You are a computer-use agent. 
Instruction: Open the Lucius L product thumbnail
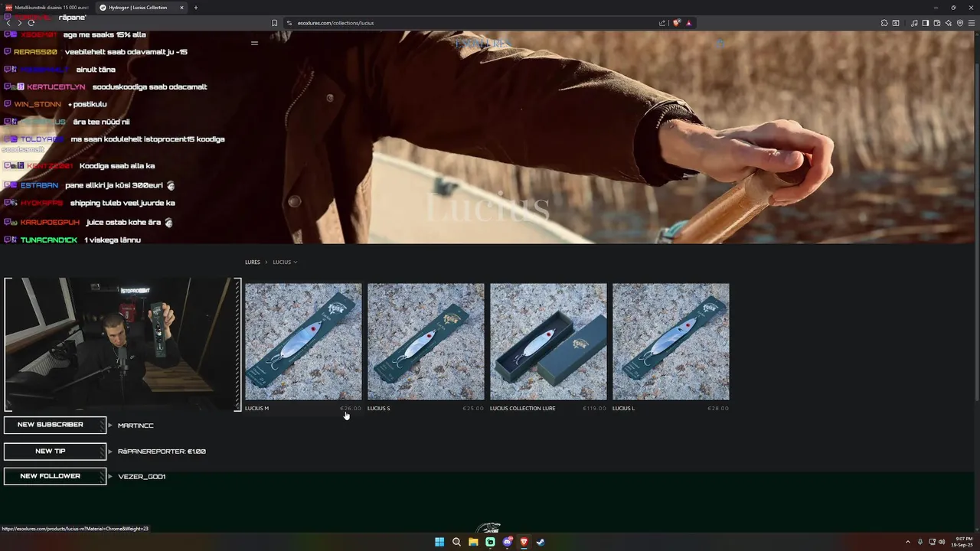pos(671,341)
